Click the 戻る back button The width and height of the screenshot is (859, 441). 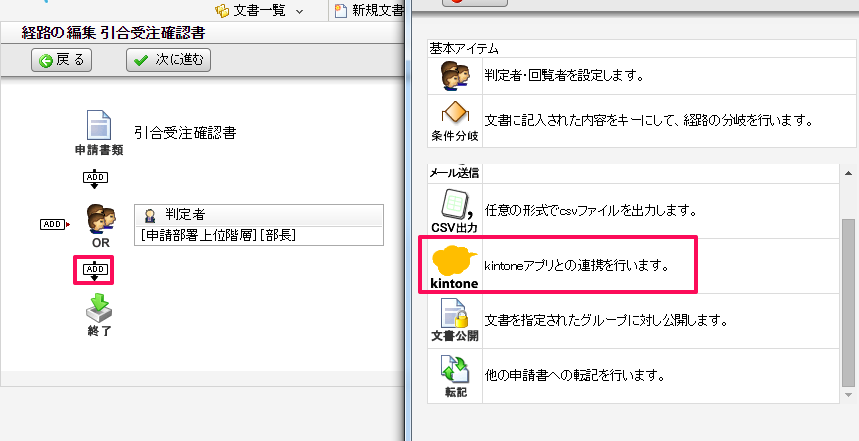coord(61,60)
